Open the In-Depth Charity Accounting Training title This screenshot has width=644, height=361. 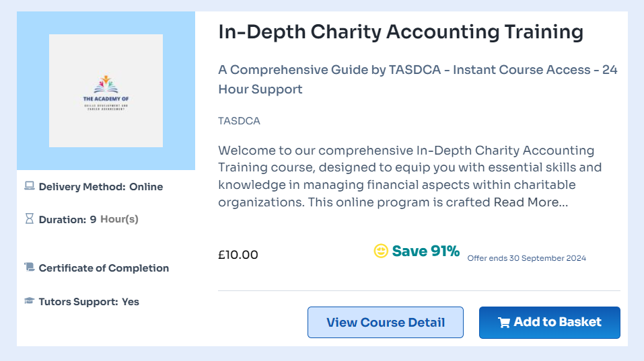tap(400, 32)
